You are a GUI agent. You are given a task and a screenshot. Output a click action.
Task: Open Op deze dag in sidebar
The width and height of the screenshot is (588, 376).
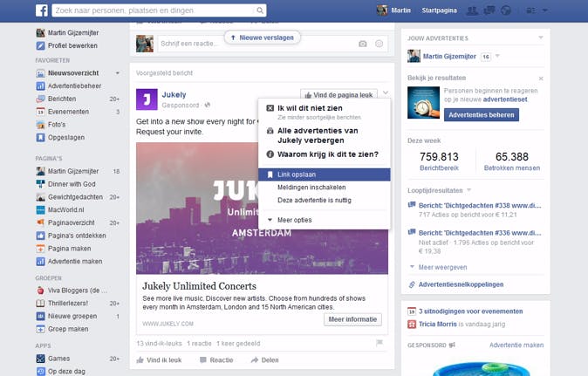click(x=66, y=372)
